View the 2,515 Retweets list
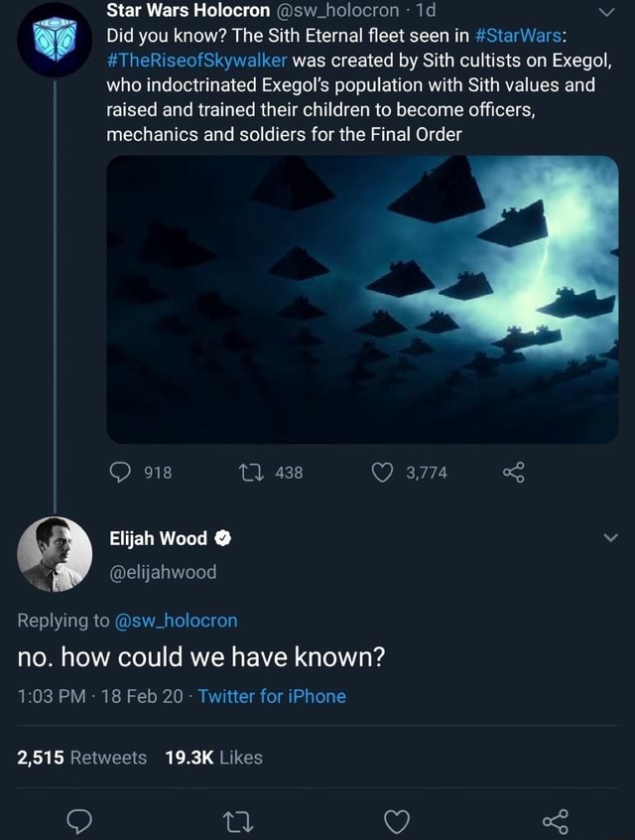The width and height of the screenshot is (635, 840). tap(81, 758)
